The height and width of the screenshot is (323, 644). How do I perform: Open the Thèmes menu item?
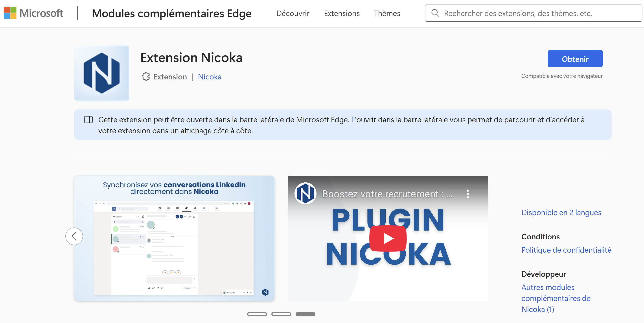[387, 13]
